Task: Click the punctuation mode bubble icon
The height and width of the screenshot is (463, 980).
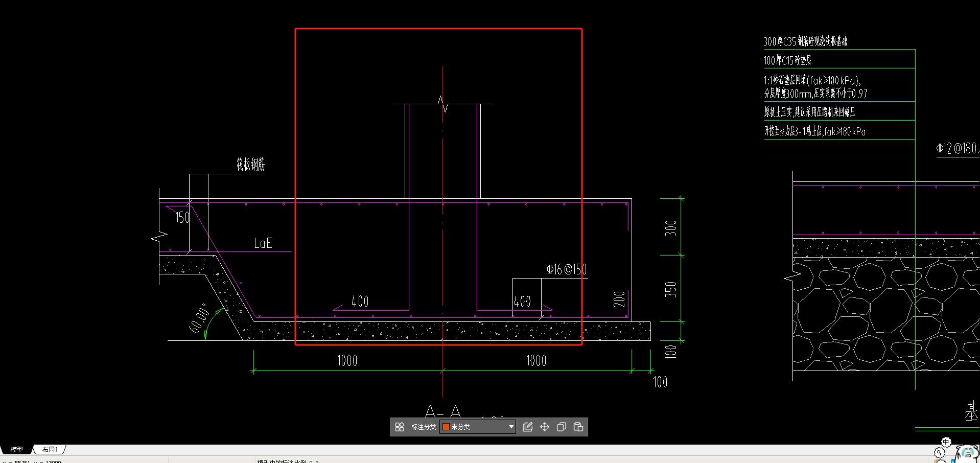Action: point(939,453)
